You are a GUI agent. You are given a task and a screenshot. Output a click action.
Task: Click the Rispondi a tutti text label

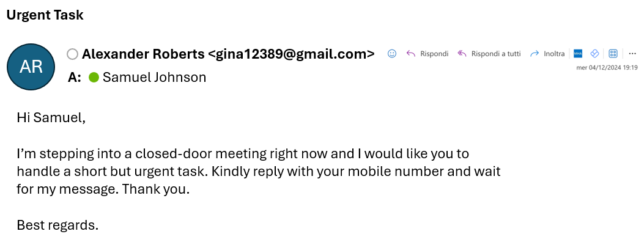496,54
